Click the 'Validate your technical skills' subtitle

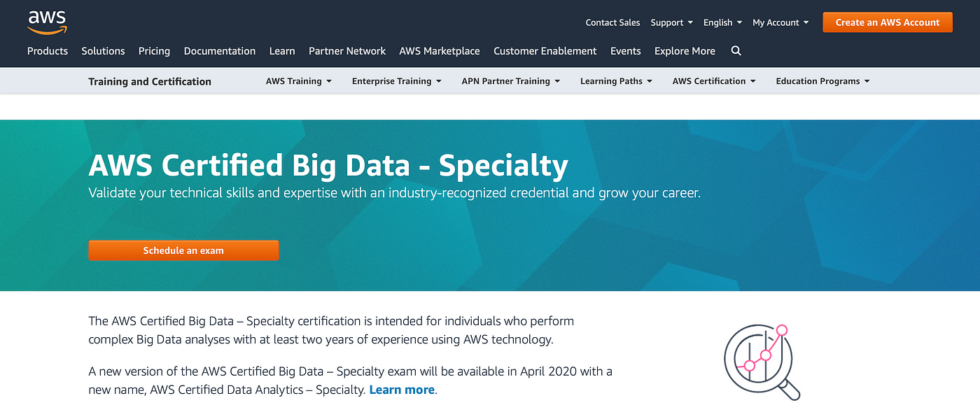394,192
